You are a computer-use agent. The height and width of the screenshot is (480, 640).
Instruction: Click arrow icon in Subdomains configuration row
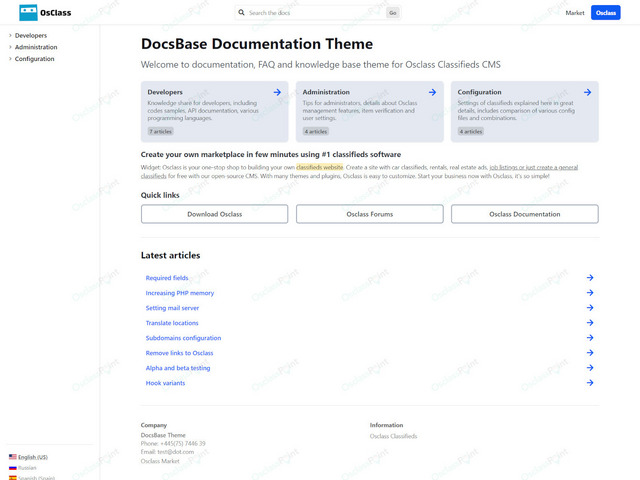tap(590, 338)
